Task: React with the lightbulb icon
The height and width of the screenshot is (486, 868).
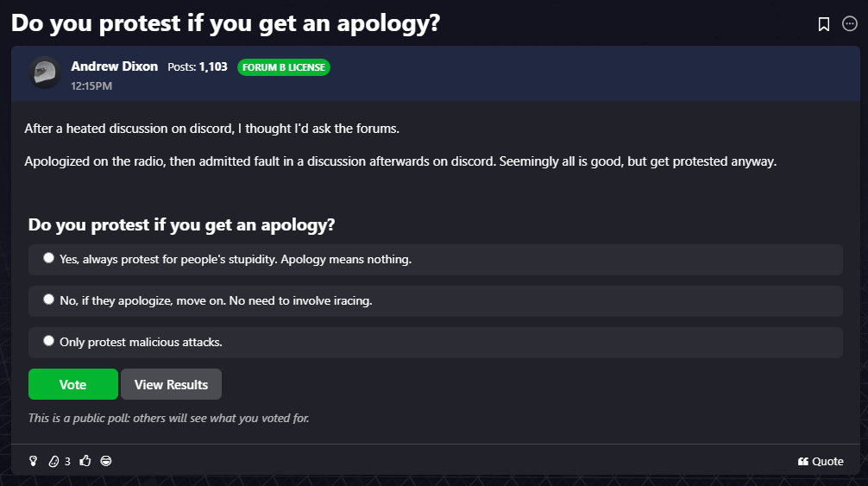Action: (34, 461)
